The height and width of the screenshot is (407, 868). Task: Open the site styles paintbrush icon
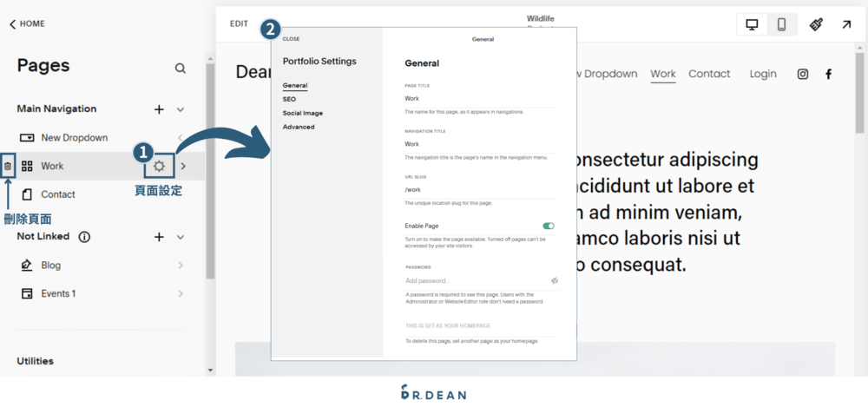(816, 24)
